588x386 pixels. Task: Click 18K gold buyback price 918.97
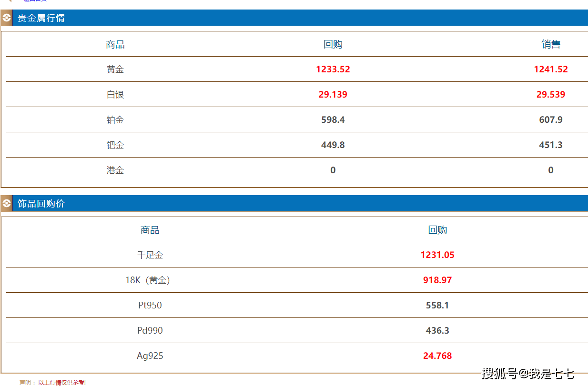(437, 280)
